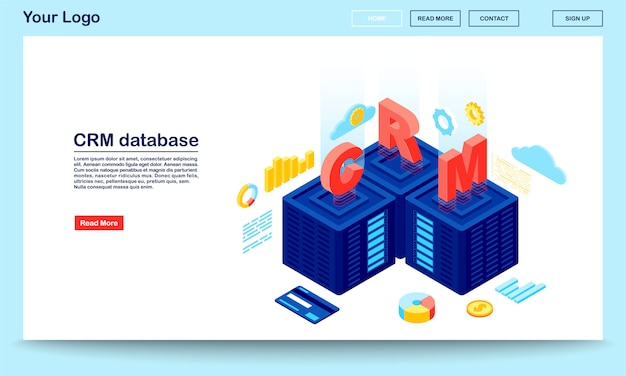The width and height of the screenshot is (626, 376).
Task: Click the yellow gear icon
Action: pyautogui.click(x=475, y=113)
